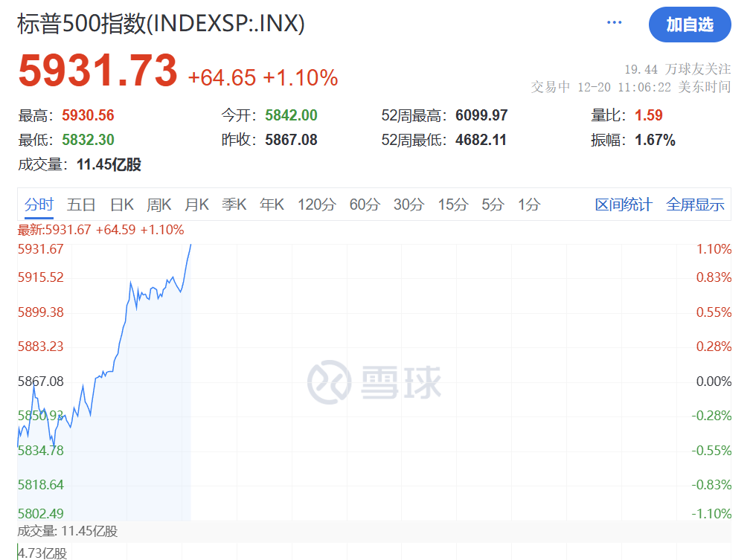753x560 pixels.
Task: Click the 加自选 add to watchlist button
Action: point(690,25)
